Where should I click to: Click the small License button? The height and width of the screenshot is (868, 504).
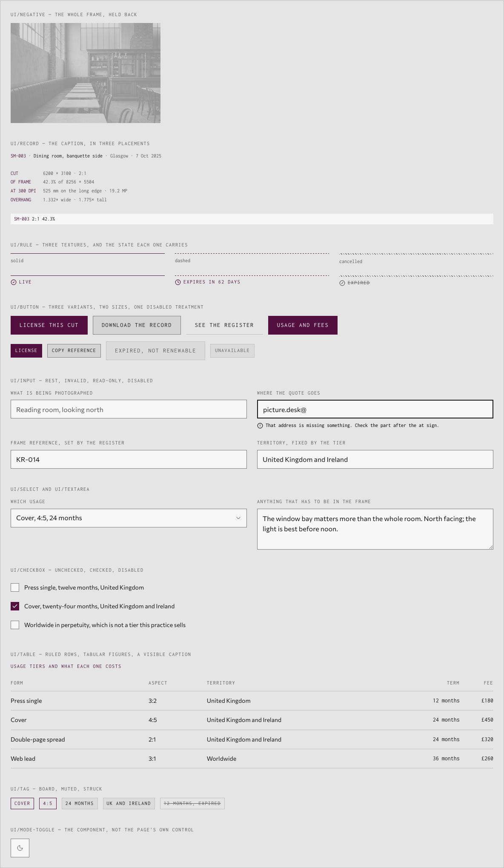26,351
